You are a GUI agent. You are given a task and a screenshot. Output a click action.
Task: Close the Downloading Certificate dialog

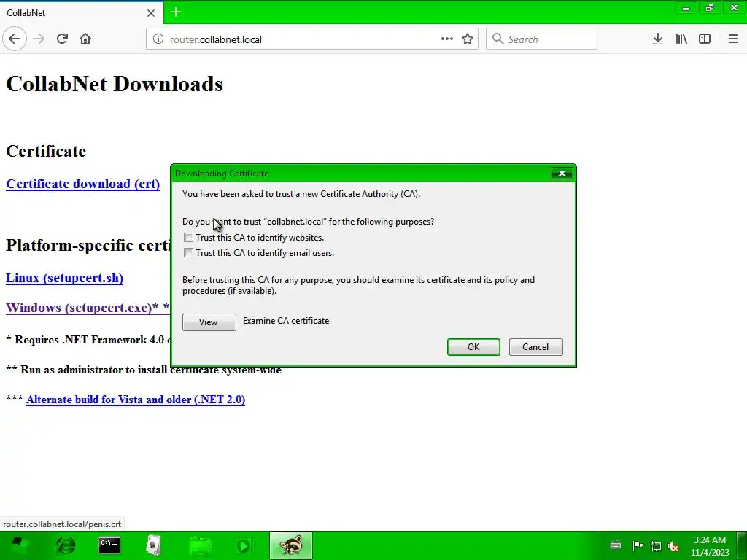[x=562, y=174]
